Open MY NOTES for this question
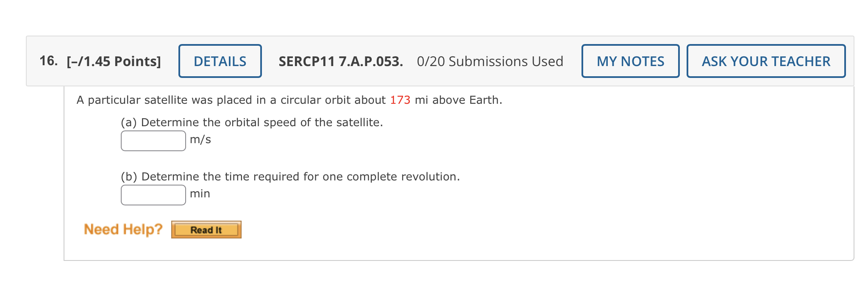Image resolution: width=868 pixels, height=288 pixels. click(x=630, y=61)
